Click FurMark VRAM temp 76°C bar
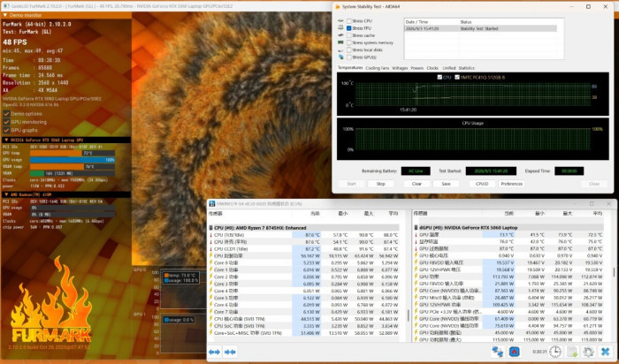This screenshot has width=619, height=364. 73,166
